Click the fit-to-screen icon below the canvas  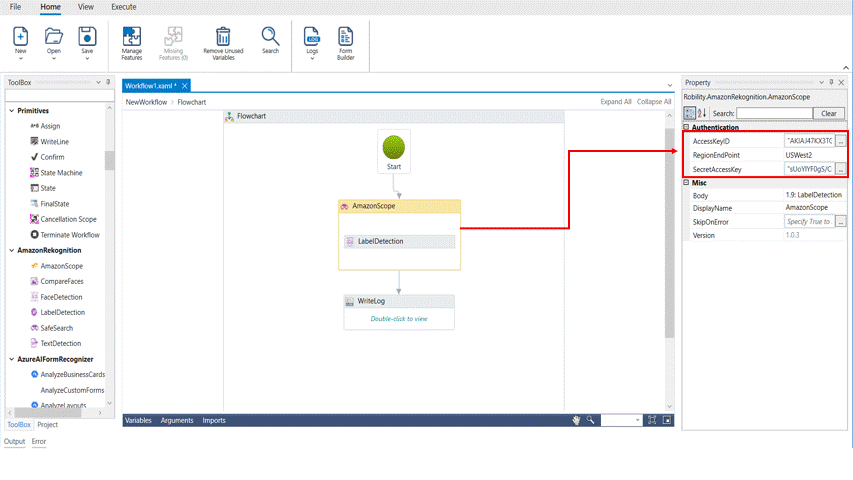[x=652, y=421]
